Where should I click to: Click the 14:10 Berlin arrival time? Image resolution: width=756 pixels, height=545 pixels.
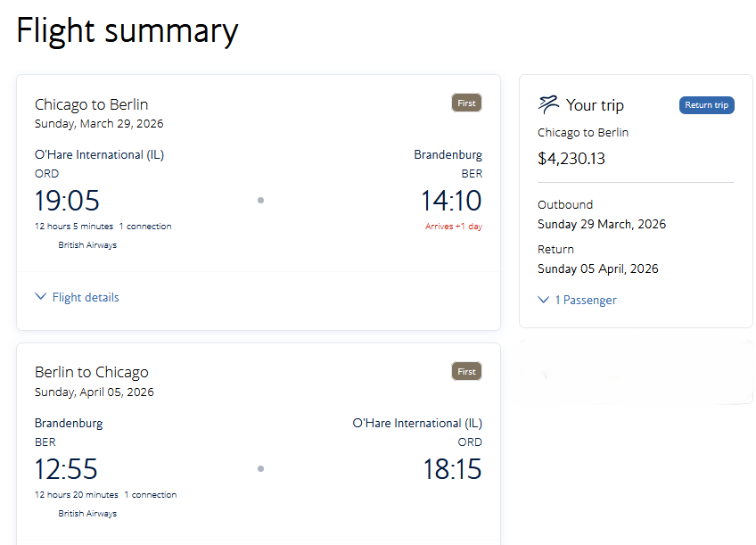point(450,200)
